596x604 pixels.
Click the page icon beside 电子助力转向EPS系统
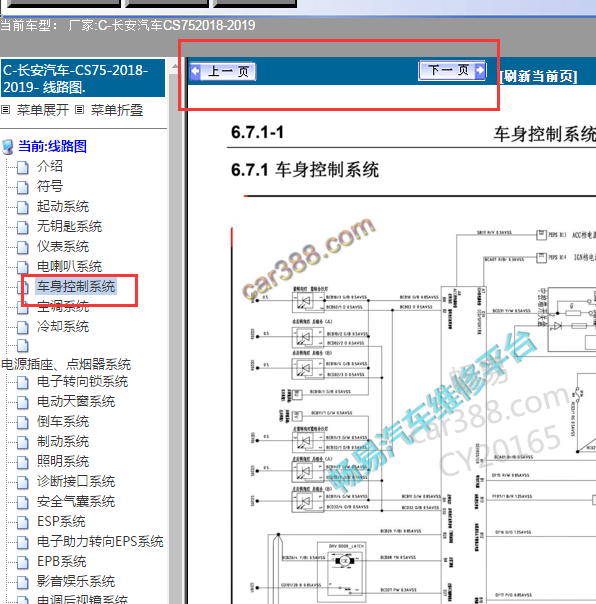(23, 543)
